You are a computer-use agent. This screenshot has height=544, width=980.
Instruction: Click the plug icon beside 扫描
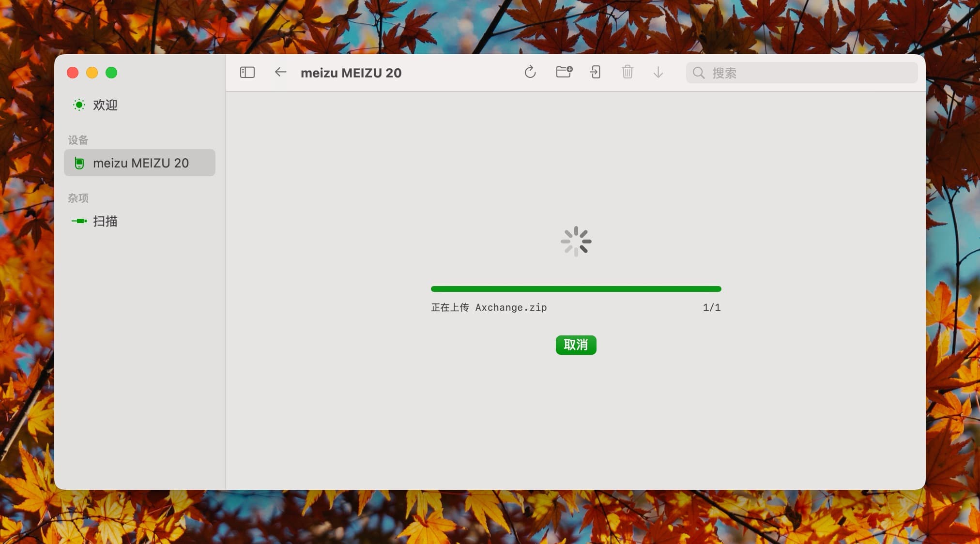pos(78,221)
